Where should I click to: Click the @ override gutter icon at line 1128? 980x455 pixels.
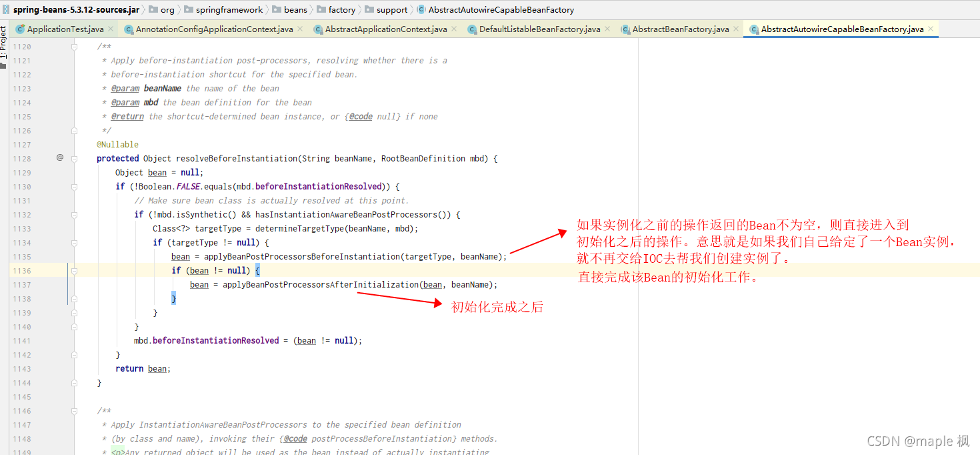tap(60, 158)
